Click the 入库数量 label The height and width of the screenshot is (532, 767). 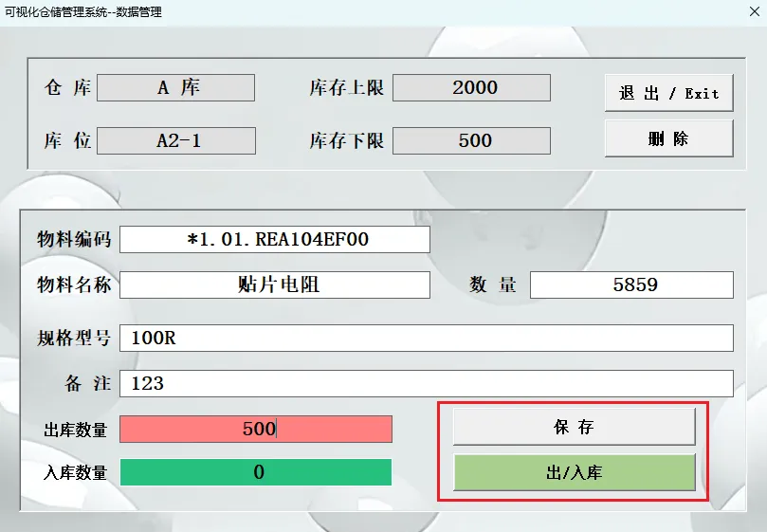click(75, 473)
